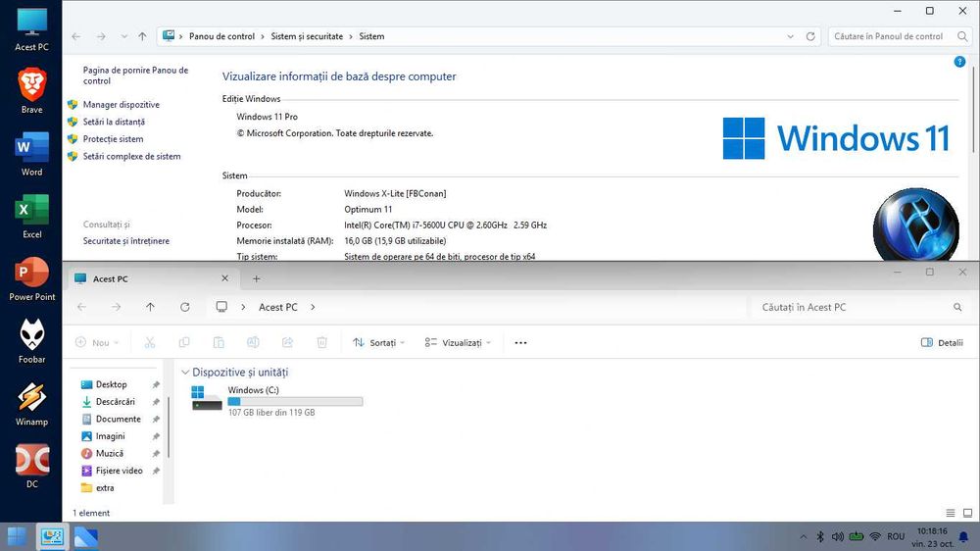This screenshot has height=551, width=980.
Task: Refresh the Control Panel address bar
Action: pos(810,36)
